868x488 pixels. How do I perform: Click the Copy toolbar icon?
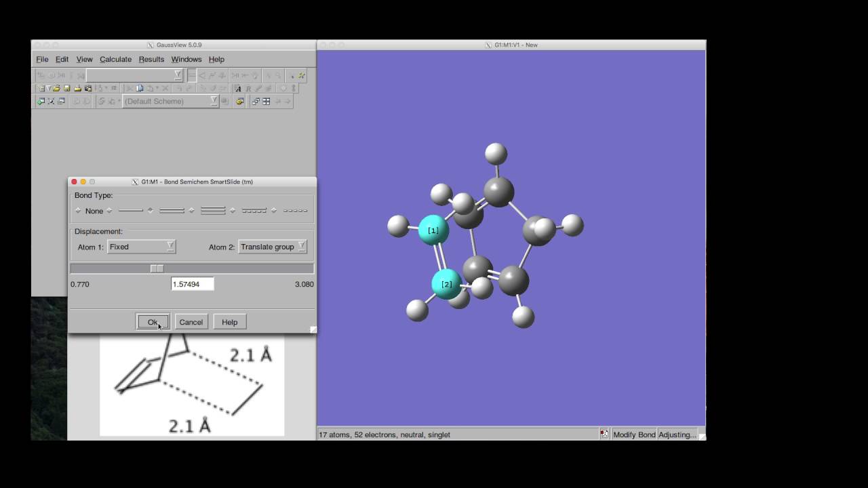(140, 88)
